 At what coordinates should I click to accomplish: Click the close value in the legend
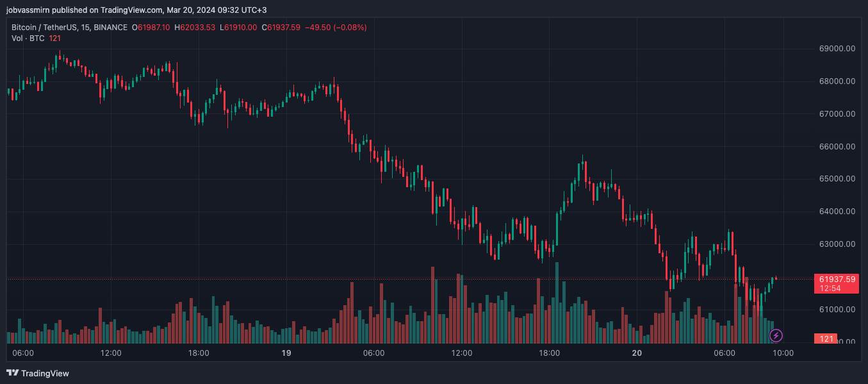point(281,28)
